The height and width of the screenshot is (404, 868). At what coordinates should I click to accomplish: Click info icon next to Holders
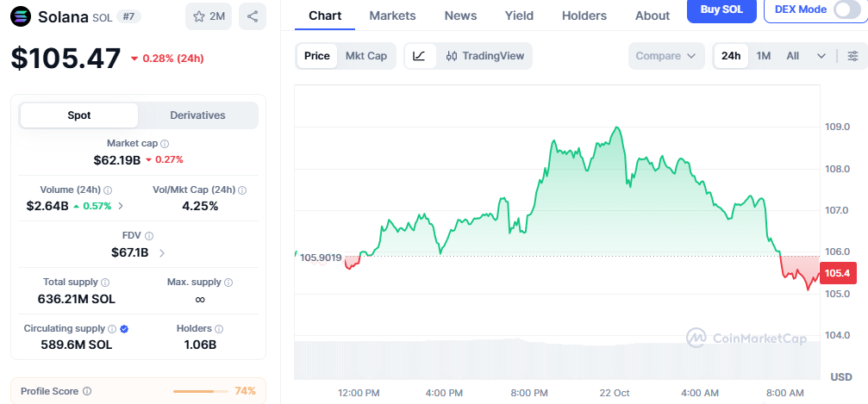219,329
